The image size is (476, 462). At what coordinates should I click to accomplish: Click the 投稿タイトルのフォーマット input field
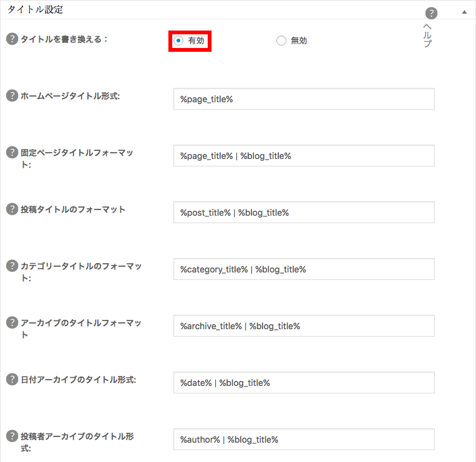click(x=304, y=213)
